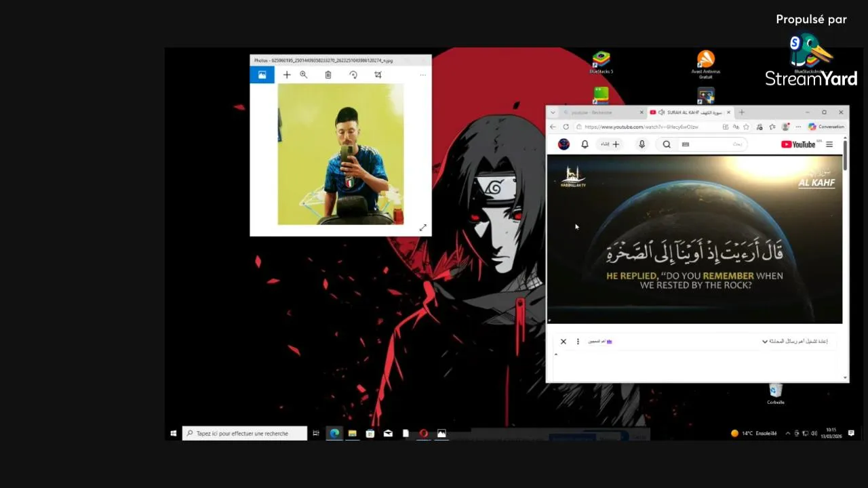868x488 pixels.
Task: Open the Edge settings three-dot menu
Action: (x=798, y=127)
